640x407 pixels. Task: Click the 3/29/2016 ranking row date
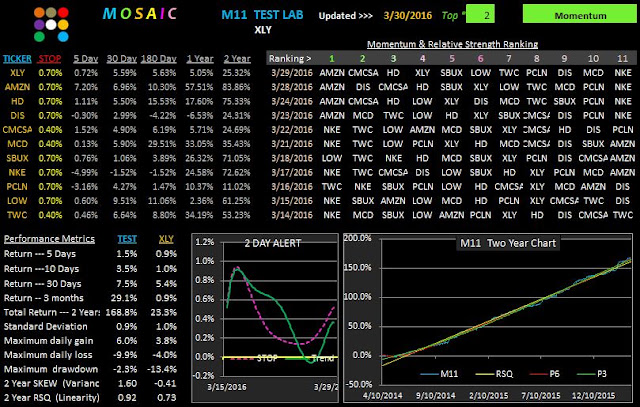click(x=292, y=73)
